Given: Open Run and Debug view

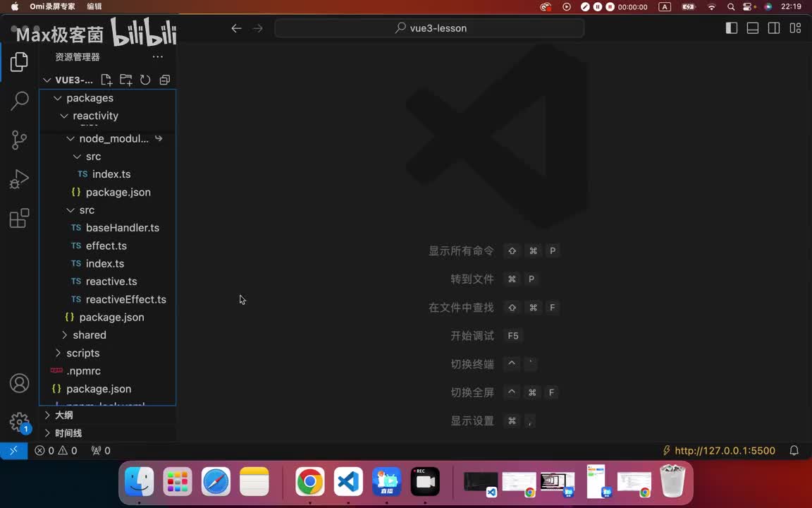Looking at the screenshot, I should [x=19, y=179].
